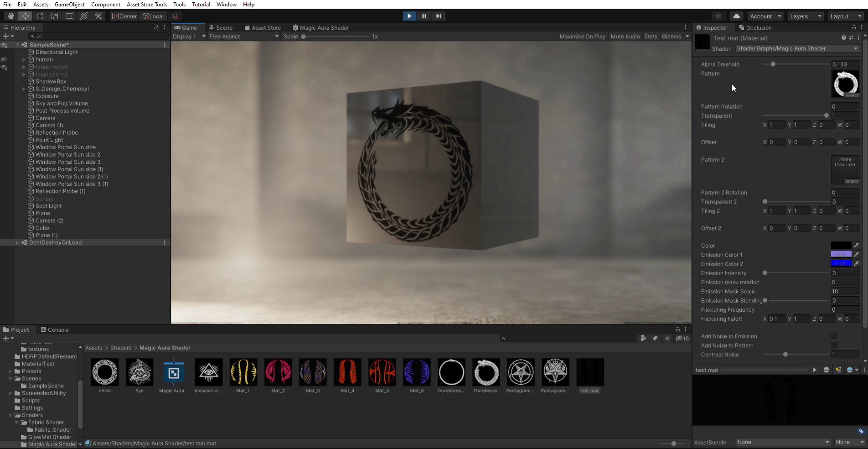Open the Layers dropdown
868x449 pixels.
click(x=805, y=16)
